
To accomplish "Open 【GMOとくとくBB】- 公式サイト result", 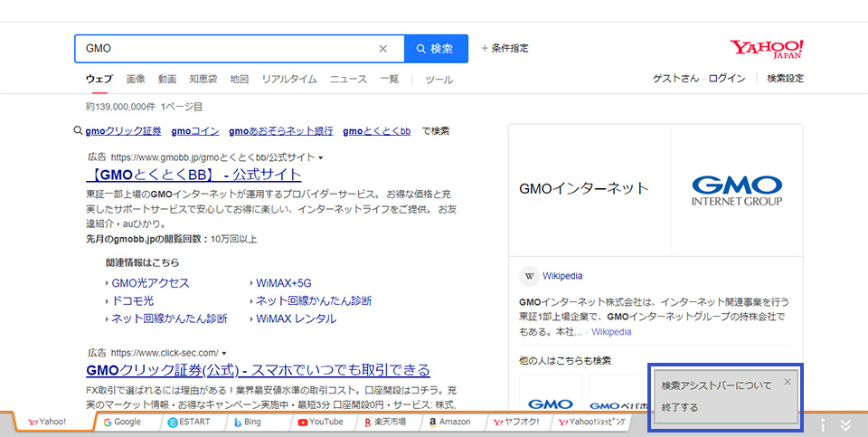I will (193, 175).
